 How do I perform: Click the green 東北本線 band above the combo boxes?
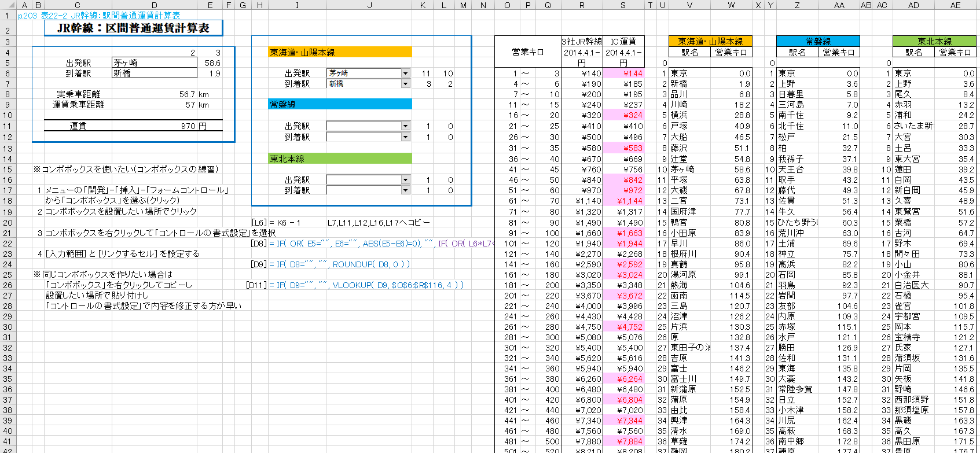tap(340, 159)
